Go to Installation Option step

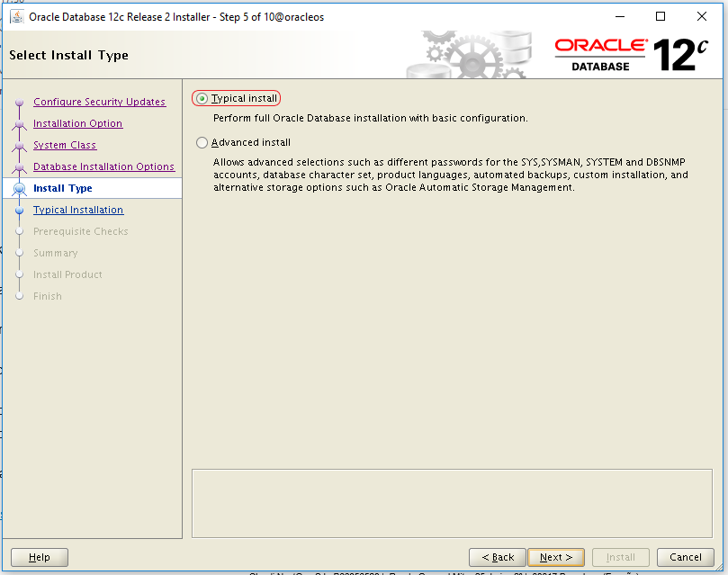coord(77,123)
